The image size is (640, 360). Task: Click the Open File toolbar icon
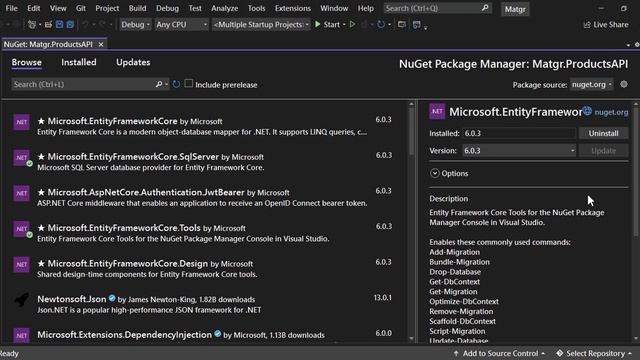(48, 24)
